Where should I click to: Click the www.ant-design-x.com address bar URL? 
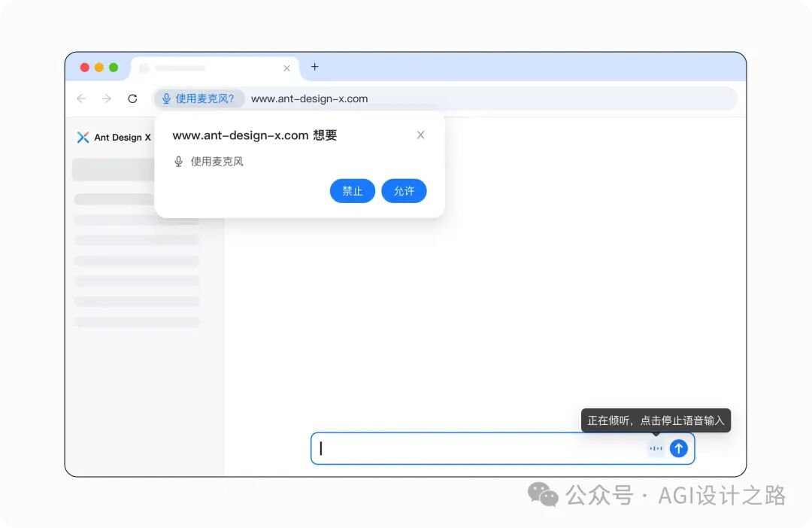pyautogui.click(x=309, y=99)
